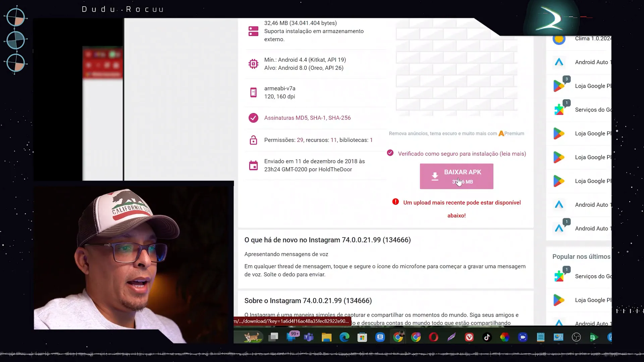Open TikTok from the taskbar

pyautogui.click(x=487, y=337)
